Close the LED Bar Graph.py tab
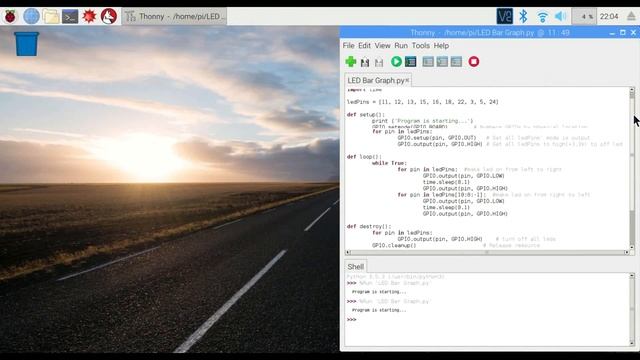Viewport: 640px width, 360px height. (407, 80)
